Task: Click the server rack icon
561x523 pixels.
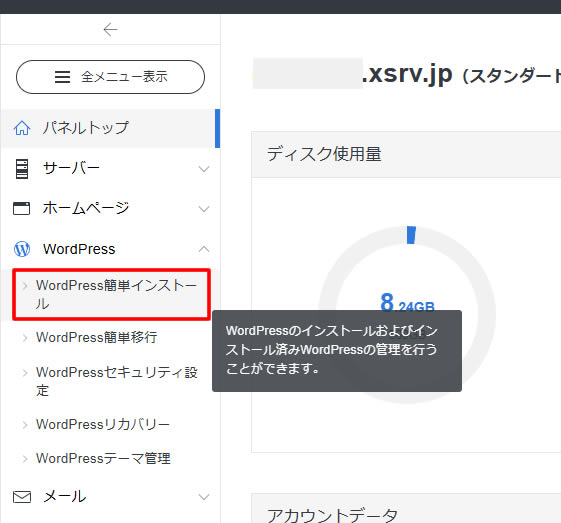Action: click(x=22, y=169)
